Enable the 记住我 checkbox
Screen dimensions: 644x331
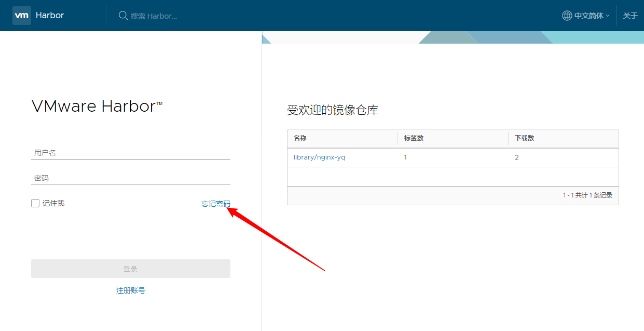(x=35, y=203)
